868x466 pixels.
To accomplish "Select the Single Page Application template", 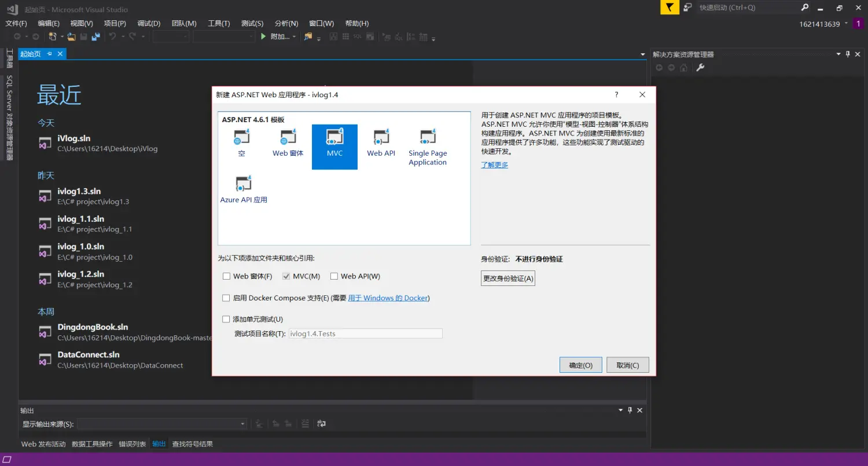I will (428, 148).
